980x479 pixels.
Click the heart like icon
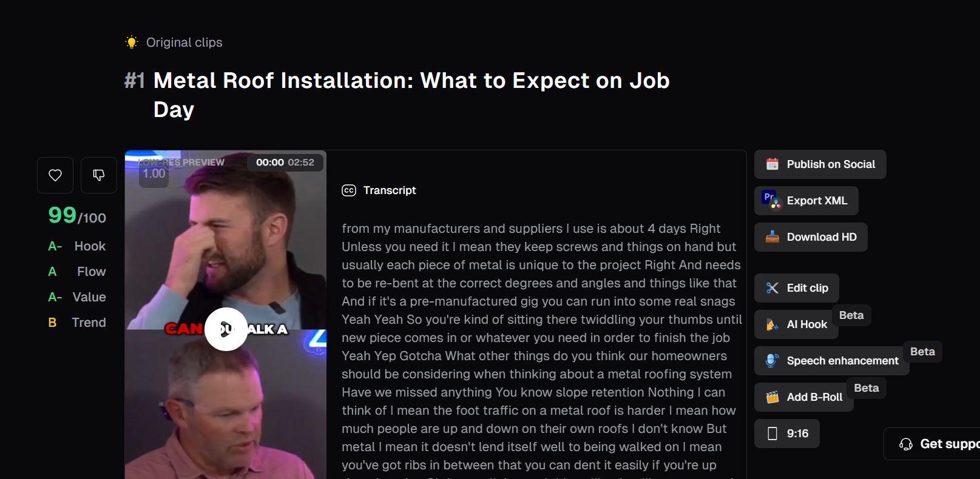55,175
